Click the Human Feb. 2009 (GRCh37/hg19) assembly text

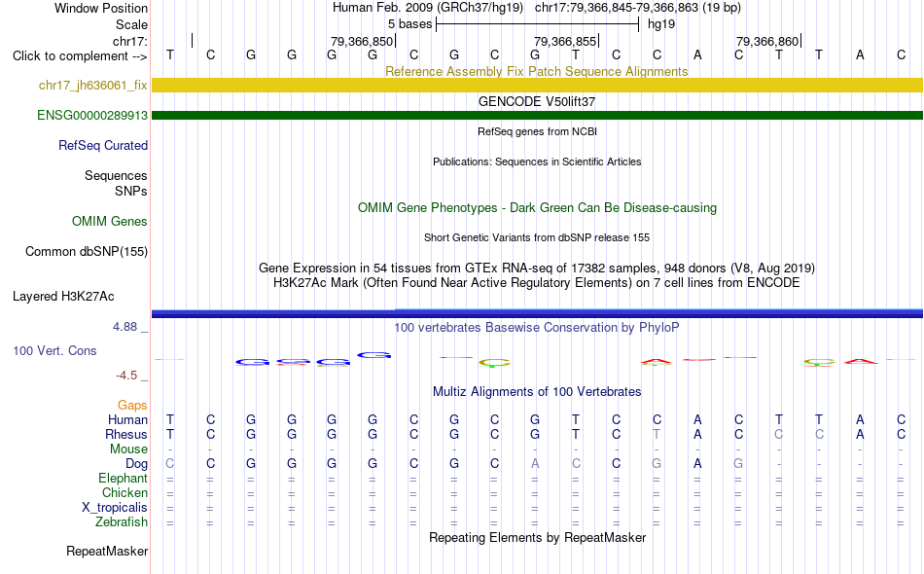pyautogui.click(x=428, y=8)
